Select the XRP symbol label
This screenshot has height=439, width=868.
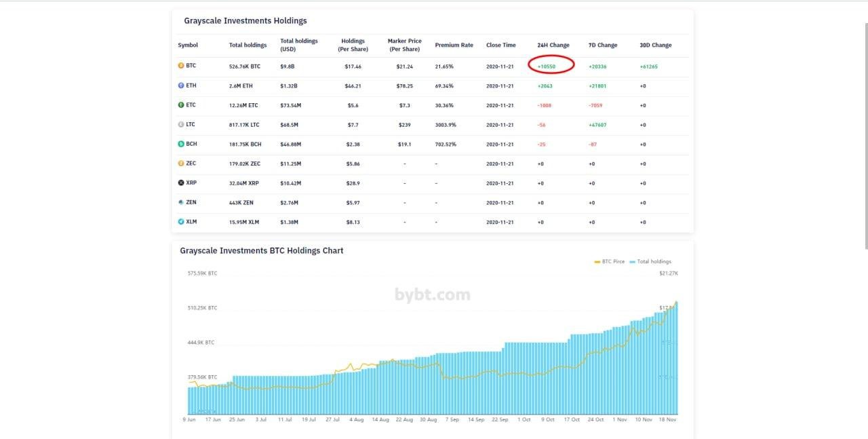click(x=191, y=183)
